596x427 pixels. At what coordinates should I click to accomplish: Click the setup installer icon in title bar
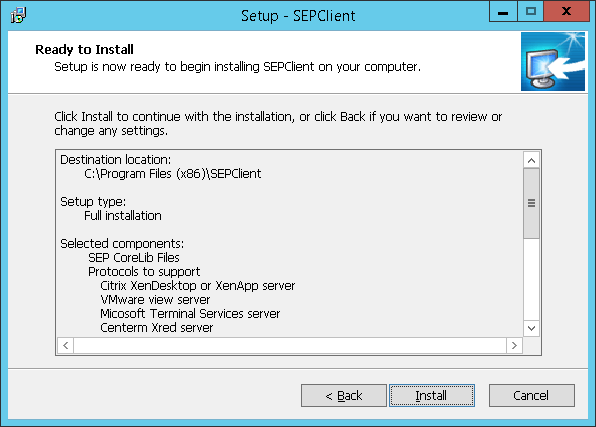[x=18, y=15]
